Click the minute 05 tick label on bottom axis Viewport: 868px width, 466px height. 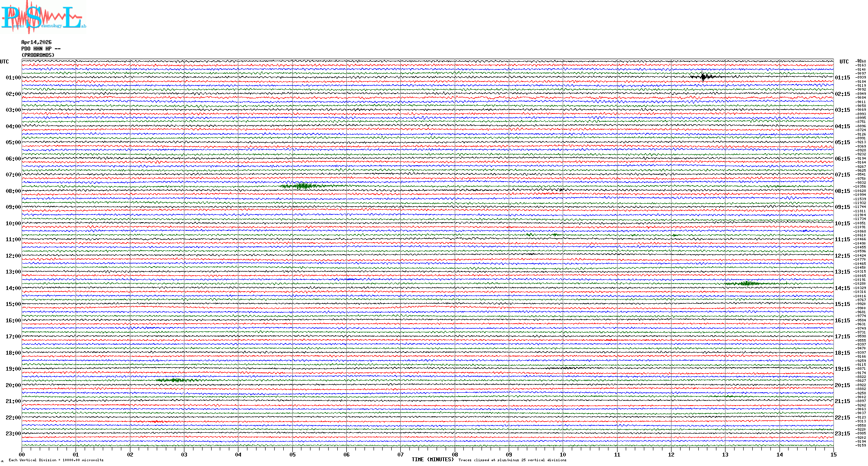coord(292,454)
